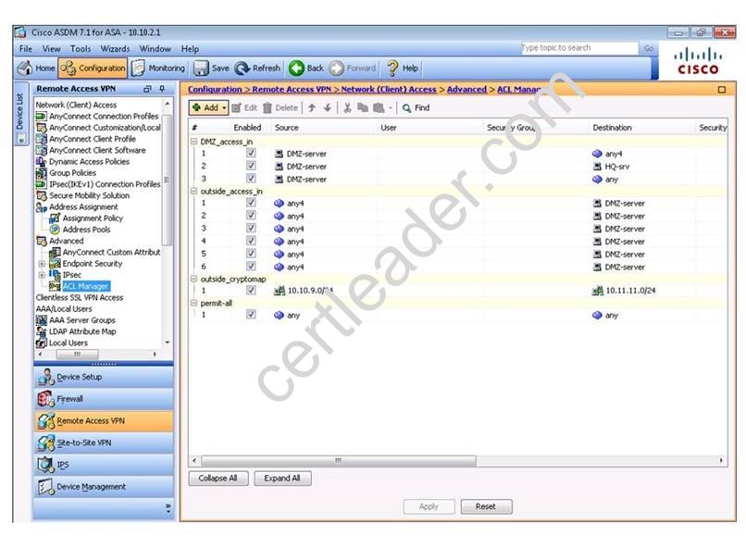The height and width of the screenshot is (560, 746).
Task: Expand the Endpoint Security tree node
Action: click(42, 264)
